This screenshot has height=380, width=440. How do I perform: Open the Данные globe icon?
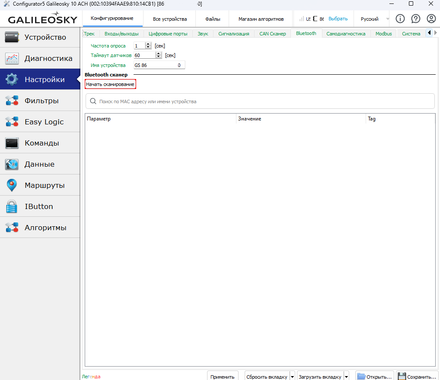pyautogui.click(x=12, y=164)
